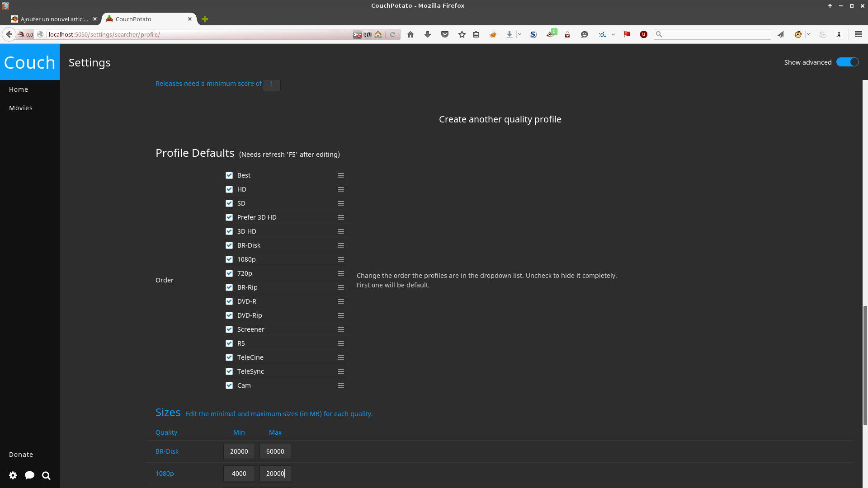
Task: Bookmark this page with star icon
Action: click(462, 34)
